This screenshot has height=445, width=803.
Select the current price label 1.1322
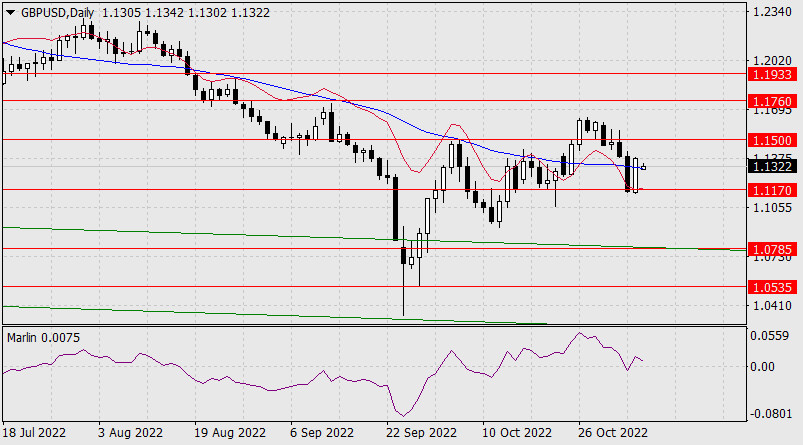coord(772,166)
